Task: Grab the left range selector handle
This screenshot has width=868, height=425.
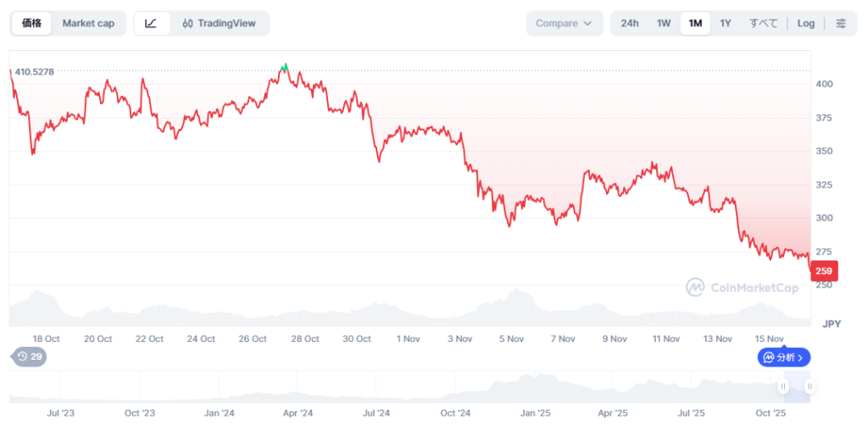Action: tap(784, 387)
